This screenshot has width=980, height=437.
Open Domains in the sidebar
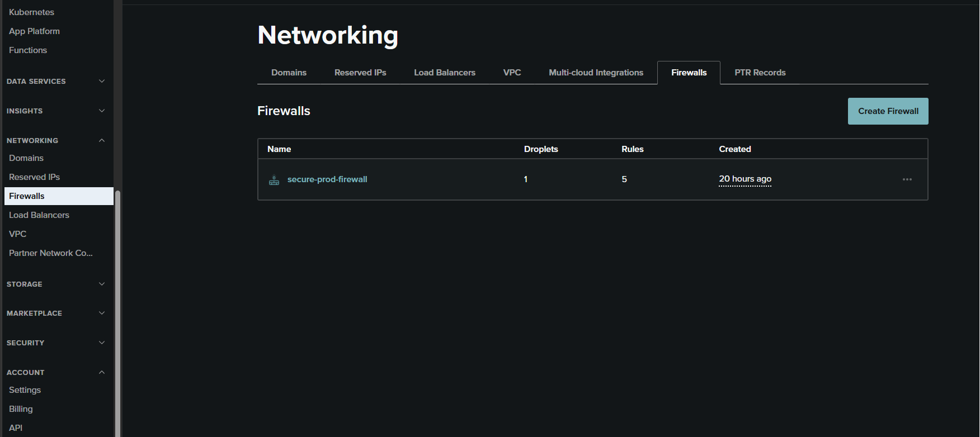26,158
